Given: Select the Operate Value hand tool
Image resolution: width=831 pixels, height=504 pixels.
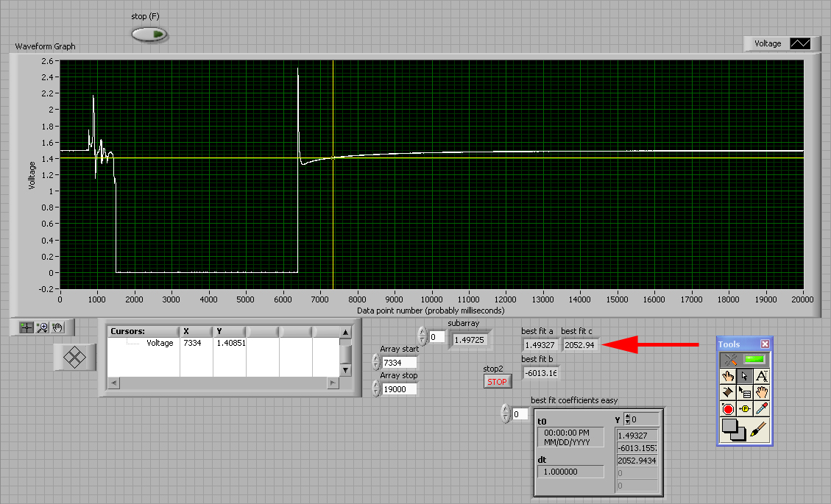Looking at the screenshot, I should 728,376.
